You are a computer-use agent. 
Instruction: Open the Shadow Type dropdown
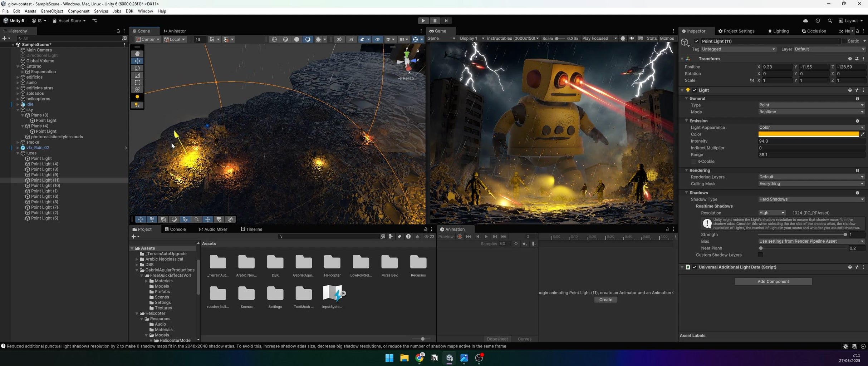click(x=811, y=199)
